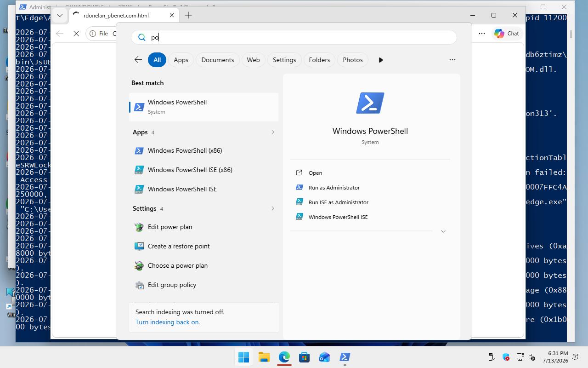This screenshot has width=588, height=368.
Task: Switch to the Web filter tab
Action: [x=253, y=60]
